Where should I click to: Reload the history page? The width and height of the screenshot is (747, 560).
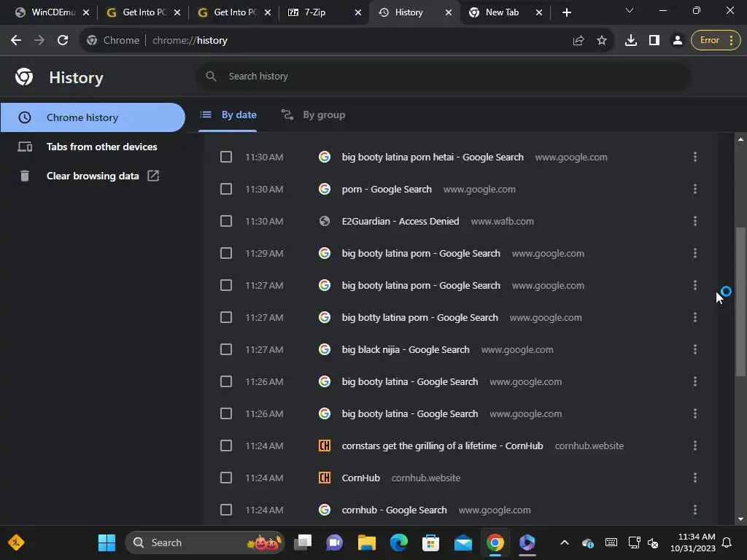pyautogui.click(x=63, y=41)
